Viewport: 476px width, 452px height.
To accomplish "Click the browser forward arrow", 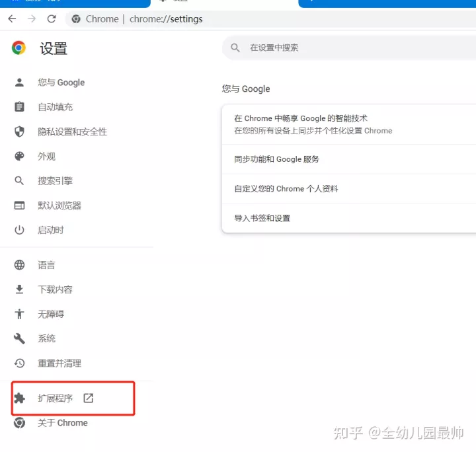I will click(32, 19).
